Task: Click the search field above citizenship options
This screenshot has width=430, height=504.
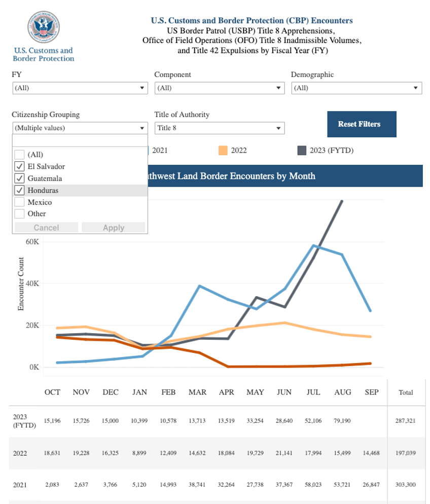Action: coord(80,141)
